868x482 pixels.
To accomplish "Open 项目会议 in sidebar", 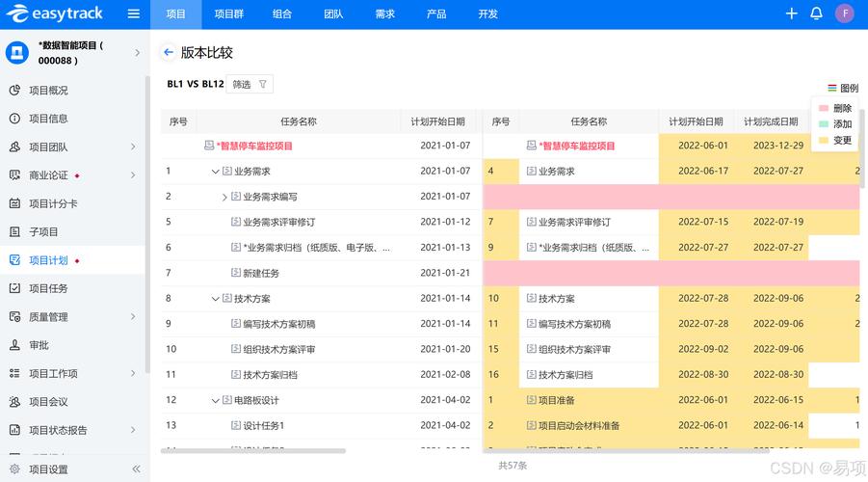I will point(48,402).
